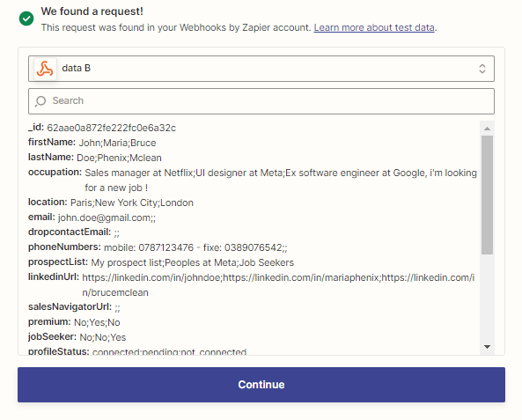The image size is (522, 420).
Task: Click the Continue button
Action: pyautogui.click(x=261, y=385)
